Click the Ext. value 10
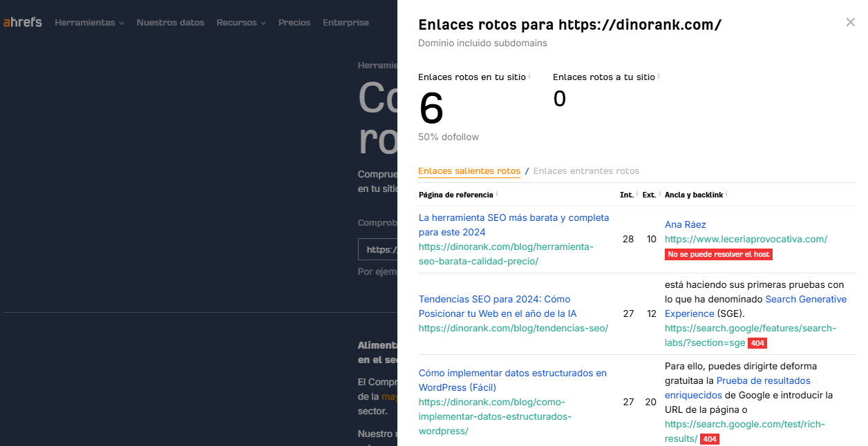The width and height of the screenshot is (868, 446). pyautogui.click(x=651, y=240)
